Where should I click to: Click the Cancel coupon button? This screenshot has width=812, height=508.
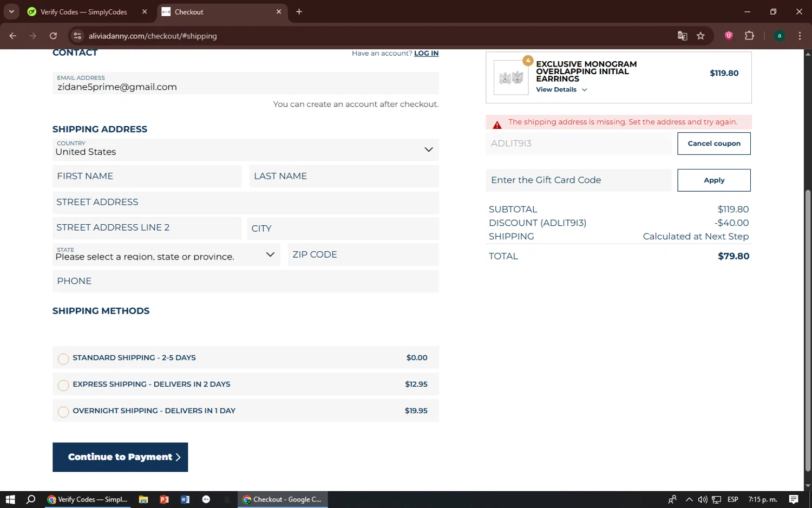[713, 144]
